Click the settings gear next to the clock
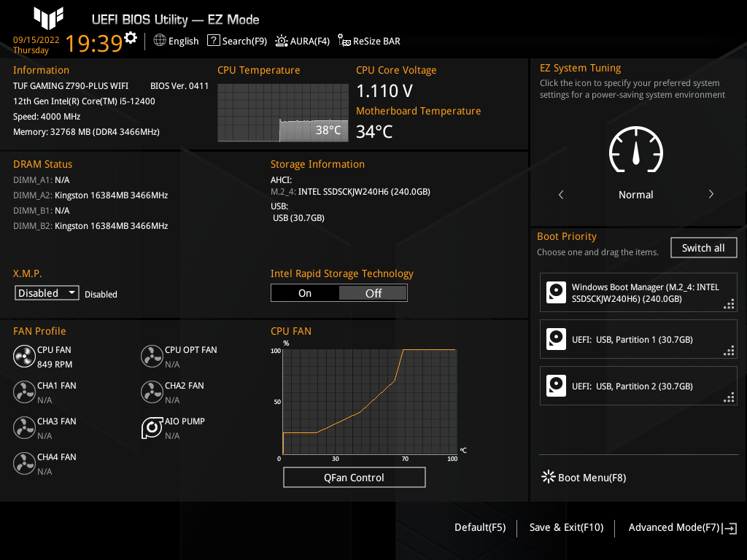747x560 pixels. tap(130, 36)
